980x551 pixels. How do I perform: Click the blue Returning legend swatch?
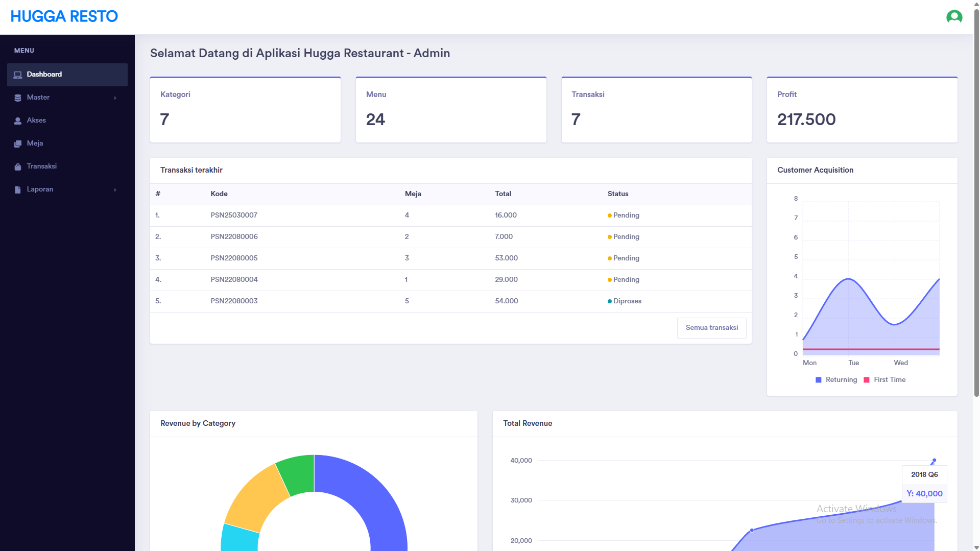[x=819, y=380]
